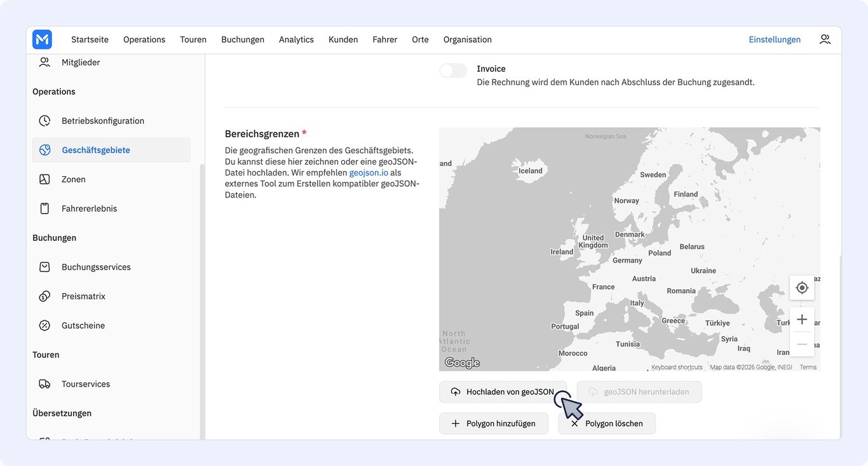The width and height of the screenshot is (868, 466).
Task: Click the Preismatrix coin icon
Action: pyautogui.click(x=44, y=296)
